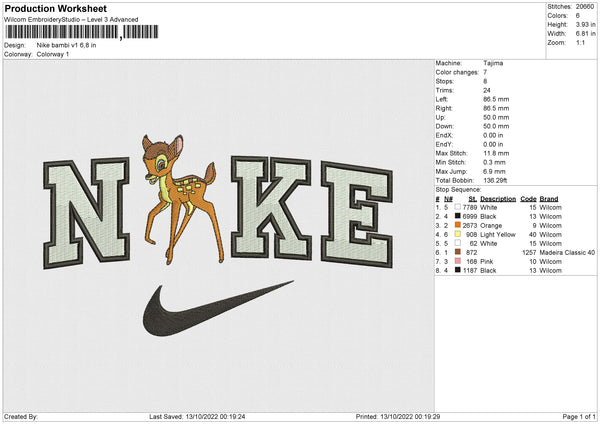Select stitch count 7789 in stop 1
This screenshot has width=600, height=424.
pyautogui.click(x=470, y=207)
